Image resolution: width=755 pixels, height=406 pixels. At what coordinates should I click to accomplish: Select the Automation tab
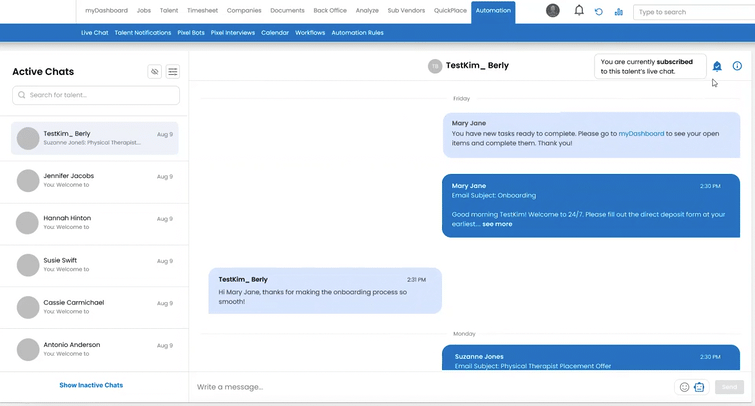(x=493, y=12)
